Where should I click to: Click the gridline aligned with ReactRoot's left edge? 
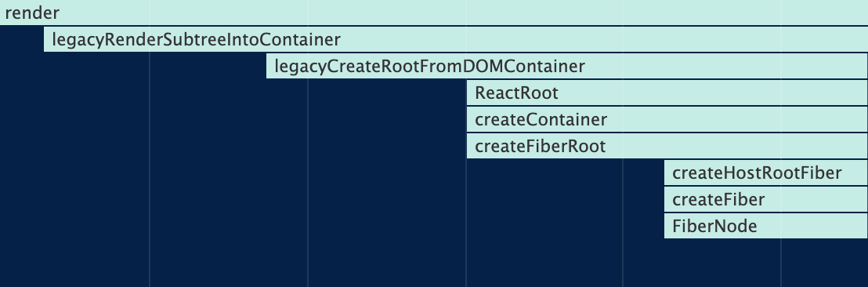click(465, 222)
